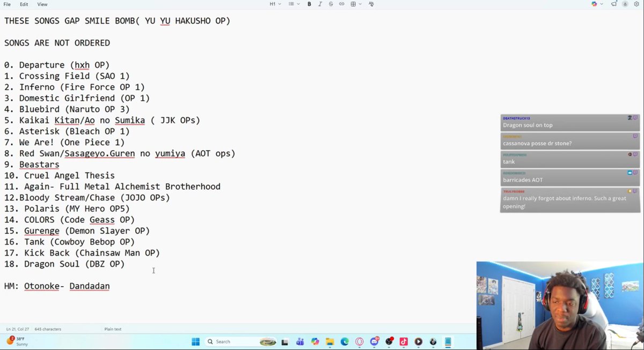The width and height of the screenshot is (644, 350).
Task: Toggle italic formatting in Notepad toolbar
Action: pos(320,4)
